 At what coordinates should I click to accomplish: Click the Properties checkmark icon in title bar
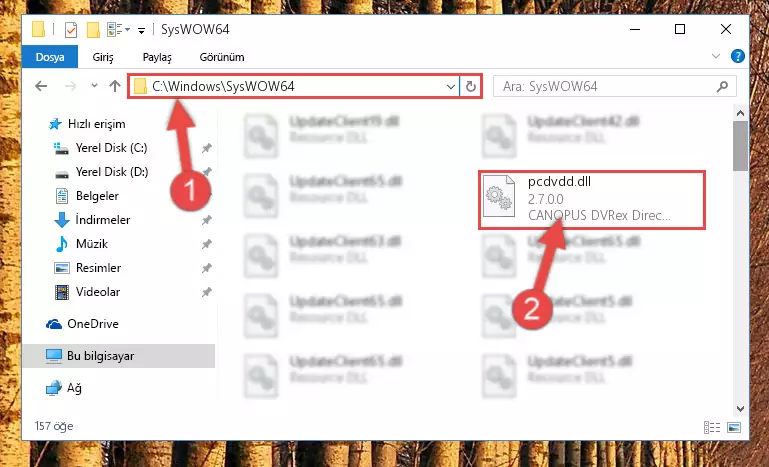(x=71, y=30)
